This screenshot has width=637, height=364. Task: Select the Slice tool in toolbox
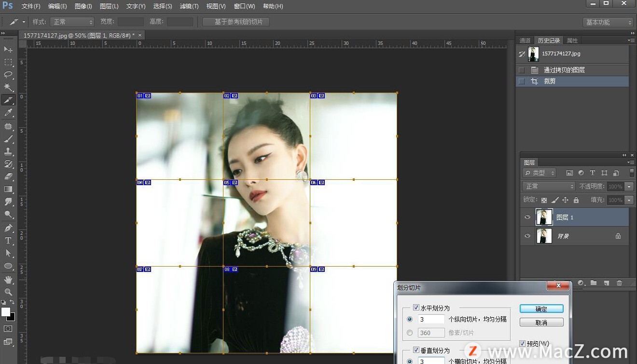[8, 100]
